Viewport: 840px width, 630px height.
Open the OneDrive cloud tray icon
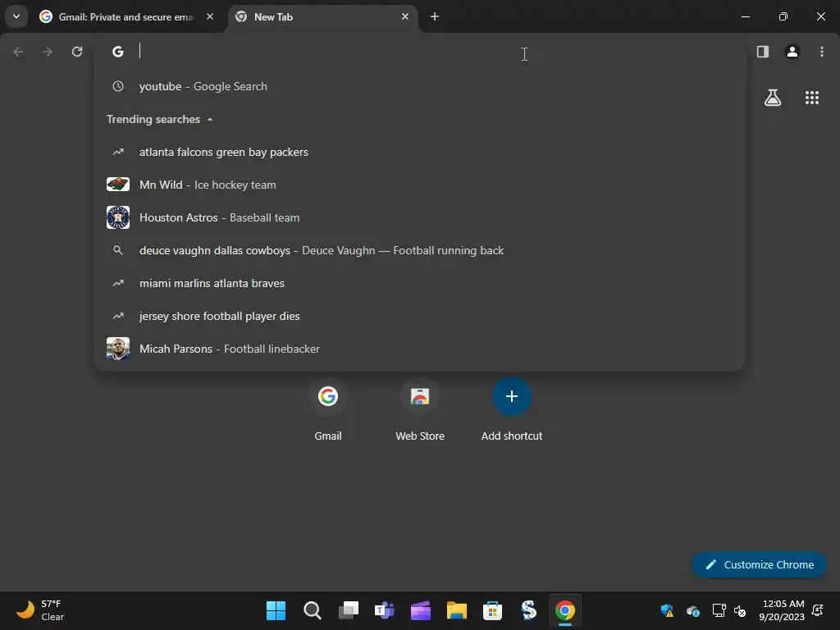(692, 610)
